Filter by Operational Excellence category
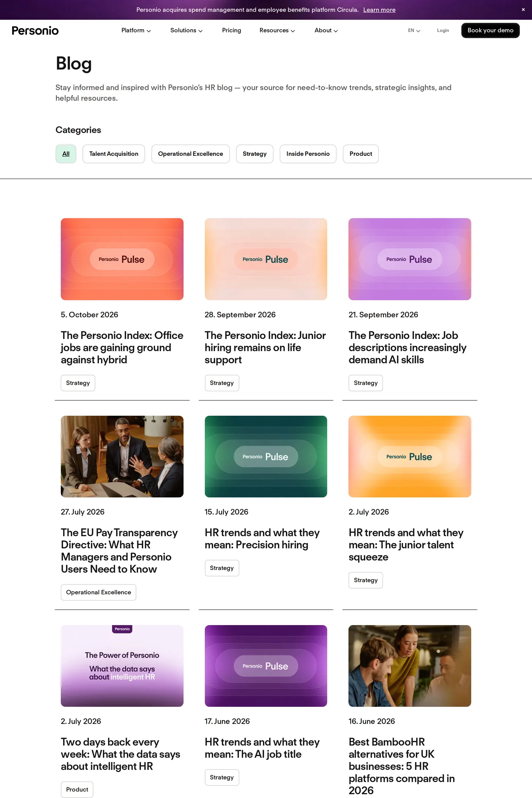Viewport: 532px width, 798px height. click(190, 154)
